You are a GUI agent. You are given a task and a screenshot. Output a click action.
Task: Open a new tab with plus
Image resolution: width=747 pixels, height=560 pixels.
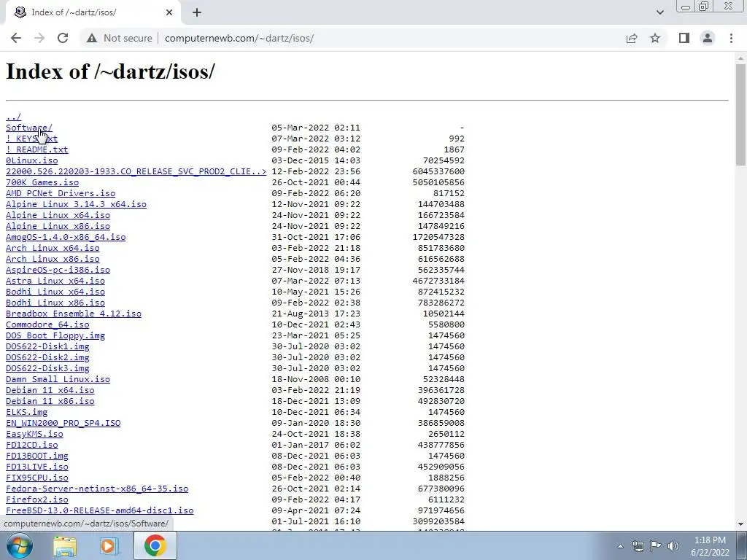[197, 12]
